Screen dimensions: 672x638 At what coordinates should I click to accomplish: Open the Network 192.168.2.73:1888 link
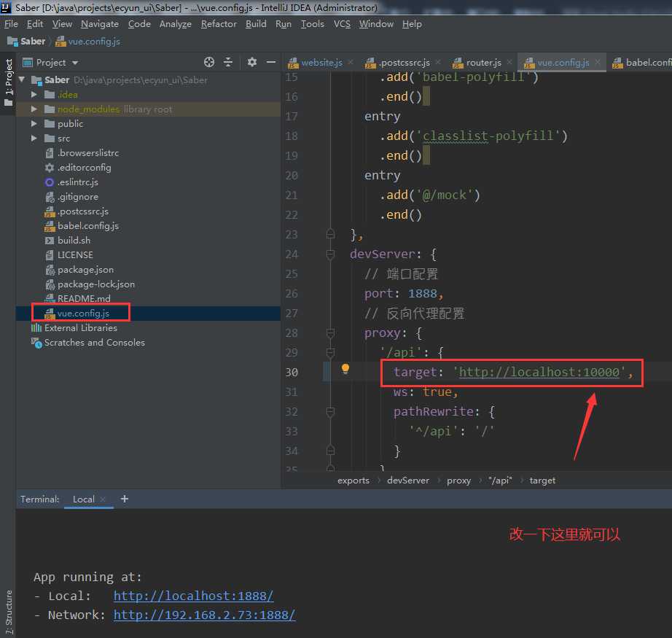pyautogui.click(x=204, y=615)
